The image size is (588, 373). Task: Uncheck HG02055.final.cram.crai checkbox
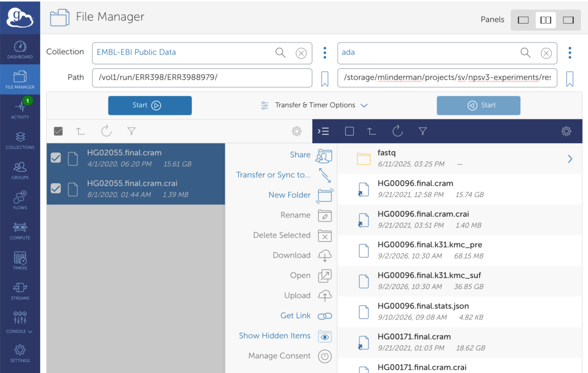(x=56, y=188)
